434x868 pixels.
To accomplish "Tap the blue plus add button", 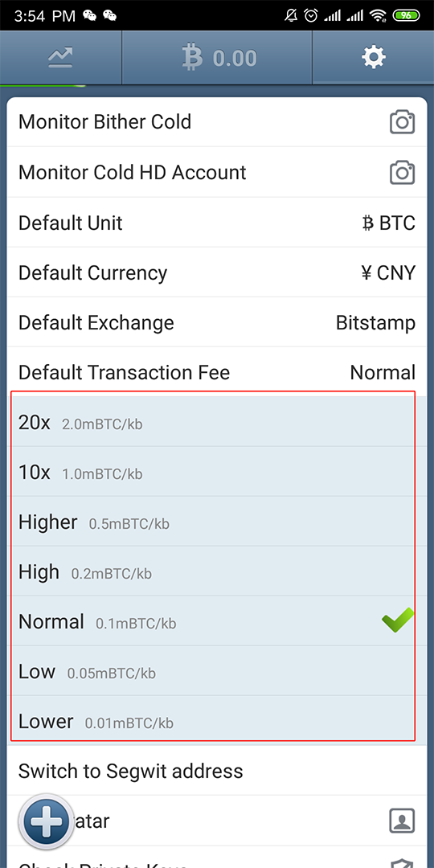I will click(45, 821).
